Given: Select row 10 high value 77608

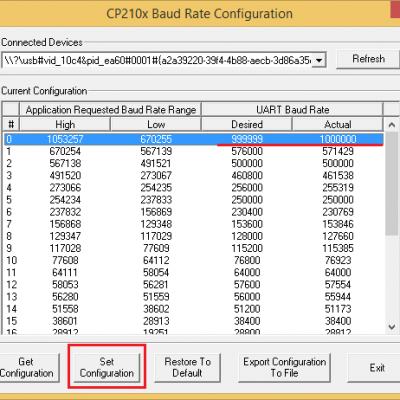Looking at the screenshot, I should (x=65, y=260).
